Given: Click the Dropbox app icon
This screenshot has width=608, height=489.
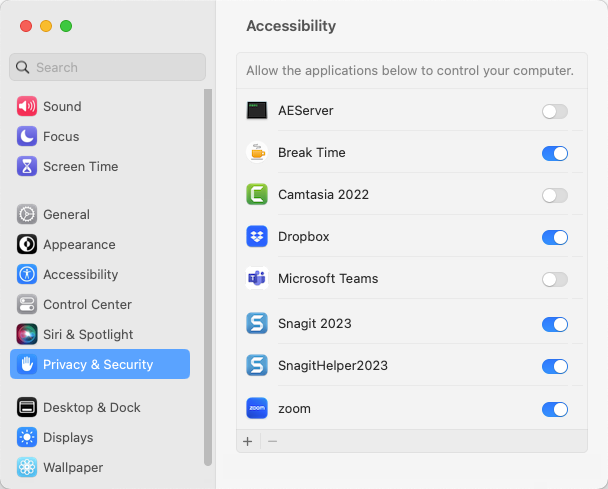Looking at the screenshot, I should pyautogui.click(x=257, y=236).
